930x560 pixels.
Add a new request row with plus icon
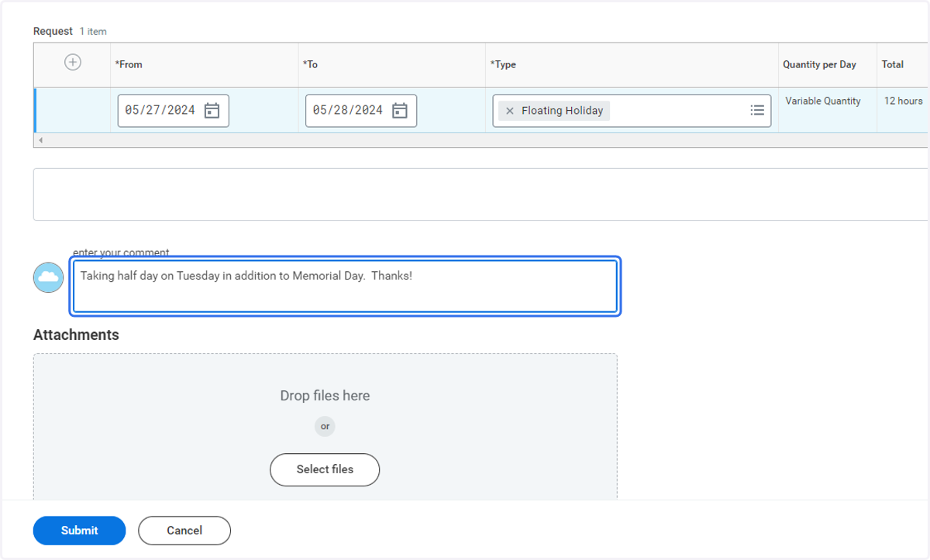click(73, 63)
